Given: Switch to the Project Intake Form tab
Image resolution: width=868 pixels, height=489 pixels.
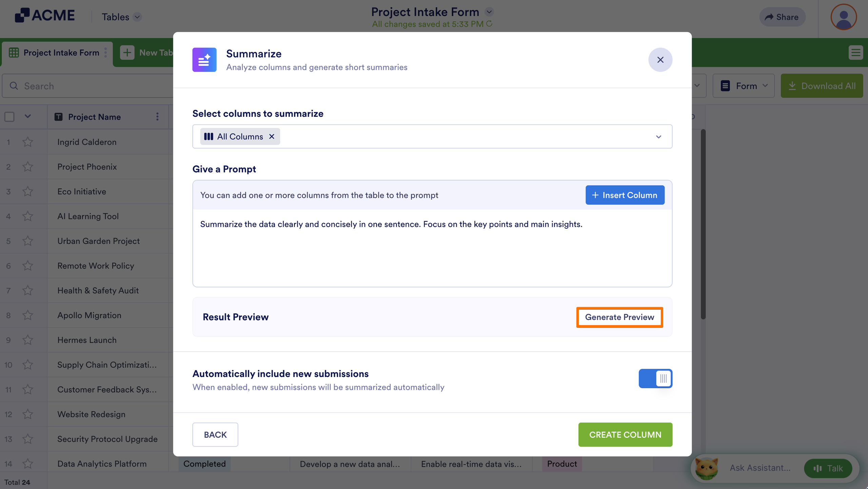Looking at the screenshot, I should [57, 53].
